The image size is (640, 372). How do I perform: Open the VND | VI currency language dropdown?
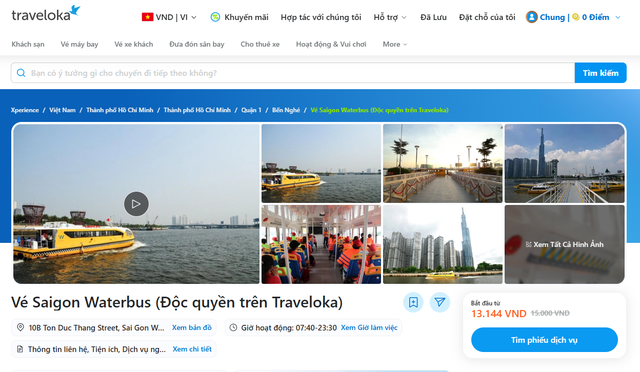click(169, 17)
